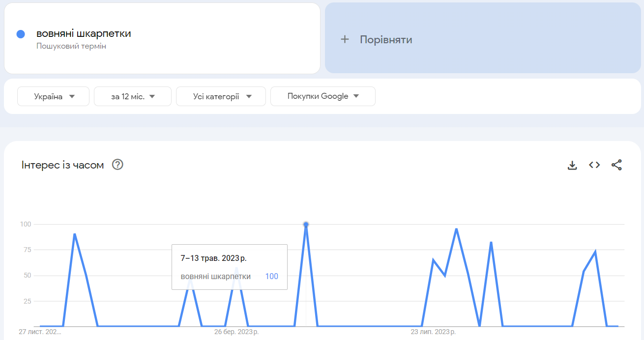
Task: Select the "вовняні шкарпетки" search term card
Action: click(162, 38)
